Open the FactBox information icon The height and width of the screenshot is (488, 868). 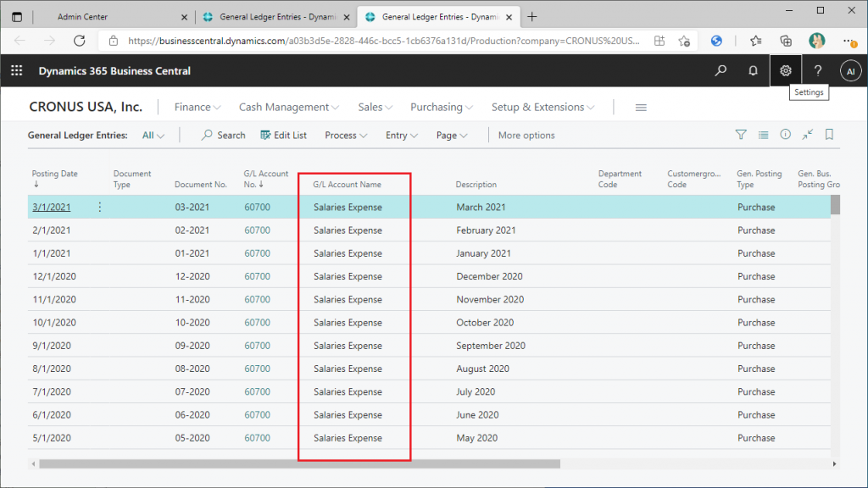click(786, 135)
